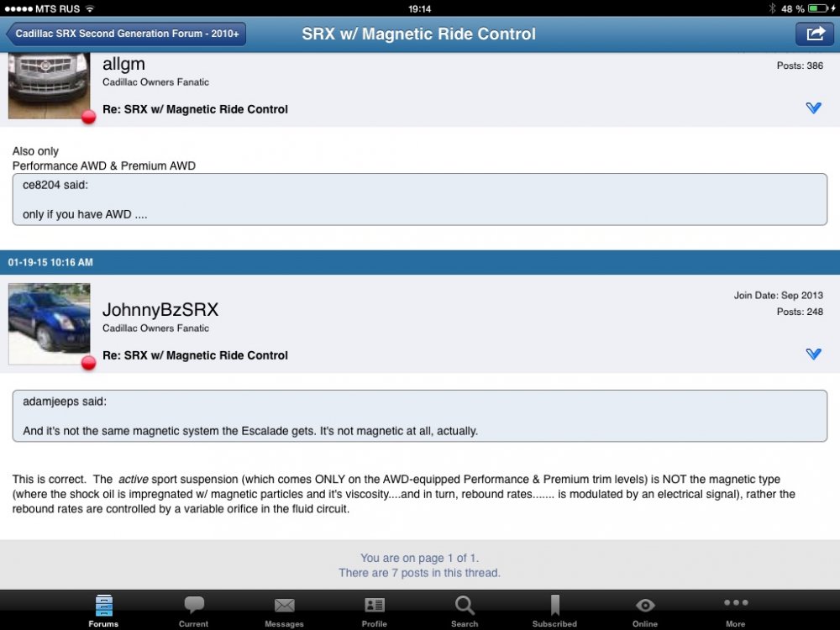Tap the quoted ce8204 message box
840x630 pixels.
pos(419,199)
